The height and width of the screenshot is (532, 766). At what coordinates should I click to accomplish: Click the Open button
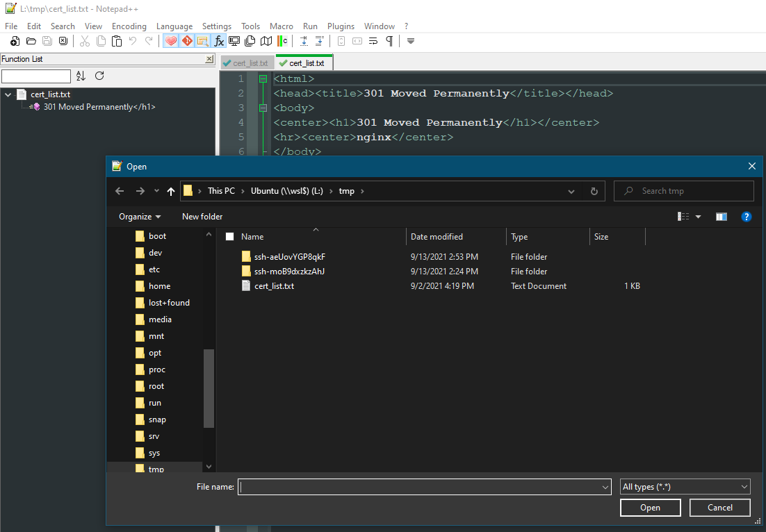(x=650, y=508)
